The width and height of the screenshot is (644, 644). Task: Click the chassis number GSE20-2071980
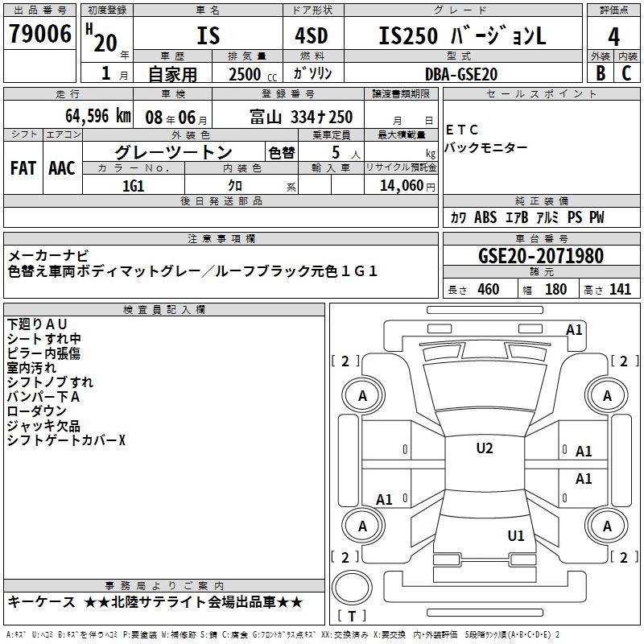pos(541,256)
